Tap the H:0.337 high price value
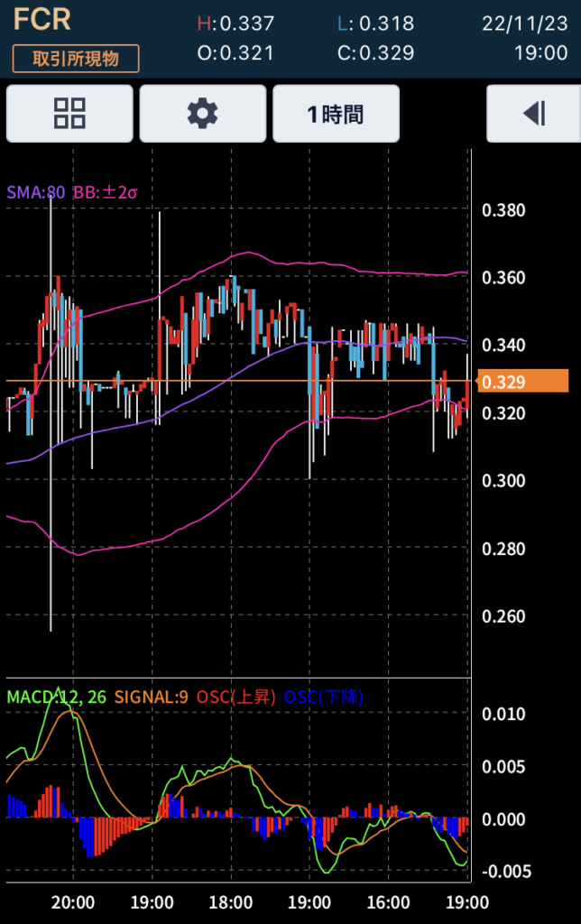This screenshot has height=924, width=581. [x=235, y=23]
